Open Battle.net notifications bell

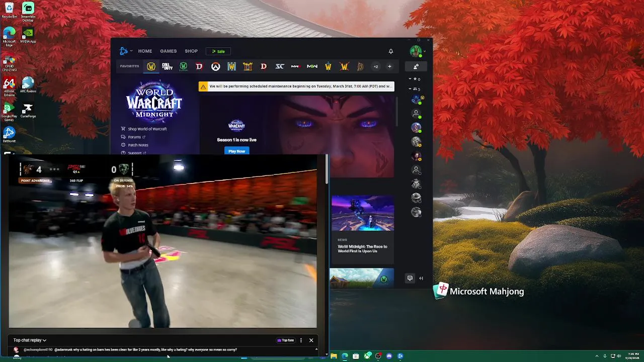click(390, 51)
